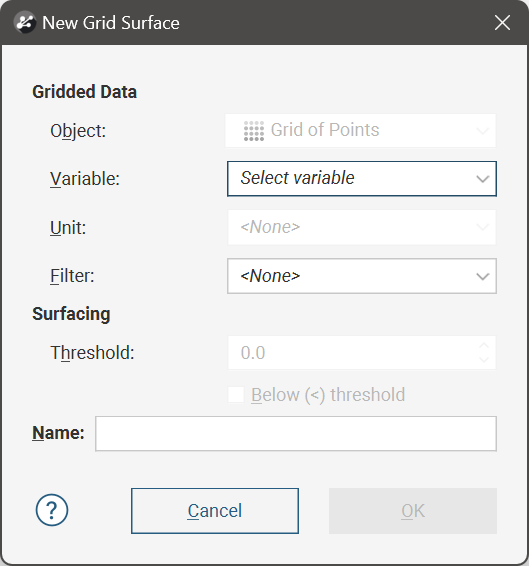This screenshot has width=529, height=566.
Task: Click the Cancel button
Action: point(215,511)
